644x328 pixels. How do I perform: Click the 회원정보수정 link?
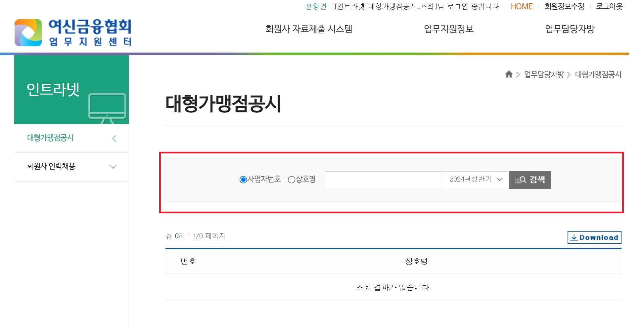point(564,7)
